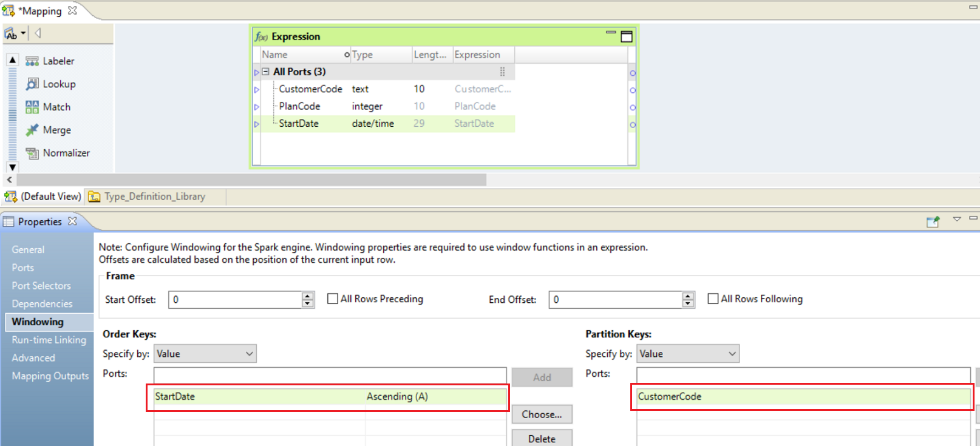Image resolution: width=980 pixels, height=446 pixels.
Task: Click the Choose... button
Action: point(542,414)
